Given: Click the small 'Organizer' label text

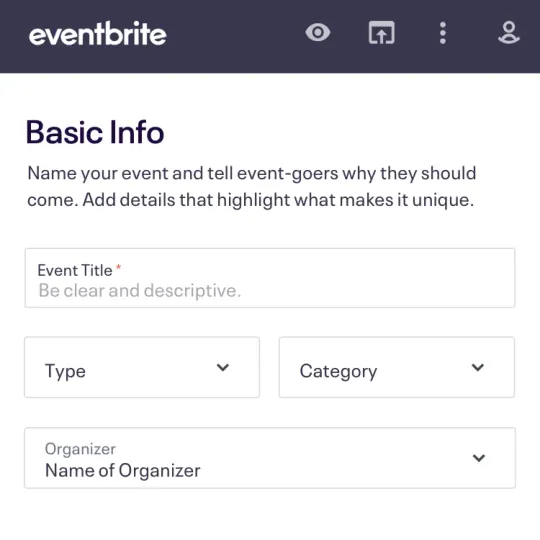Looking at the screenshot, I should [x=80, y=449].
